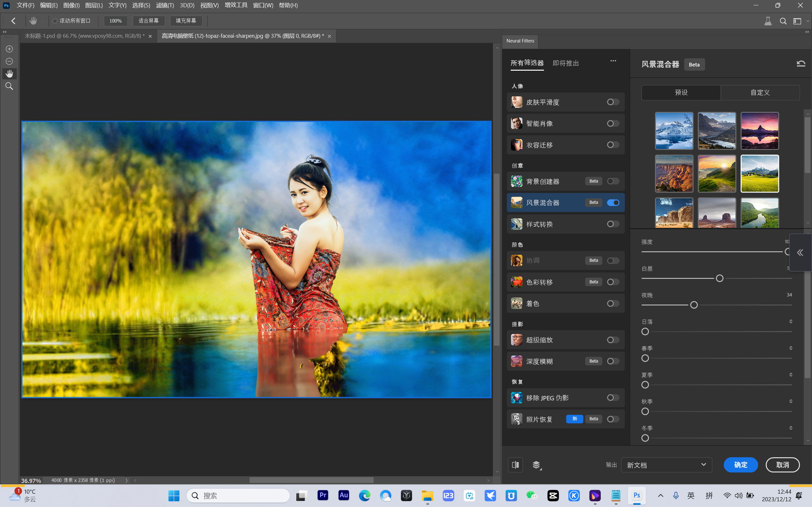Enable the 皮肤平滑度 filter toggle
The width and height of the screenshot is (812, 507).
[613, 102]
